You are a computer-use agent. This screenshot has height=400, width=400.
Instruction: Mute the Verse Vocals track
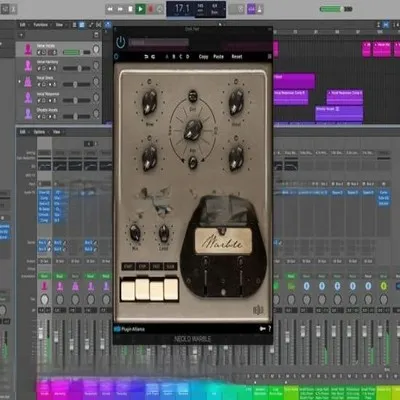(39, 52)
